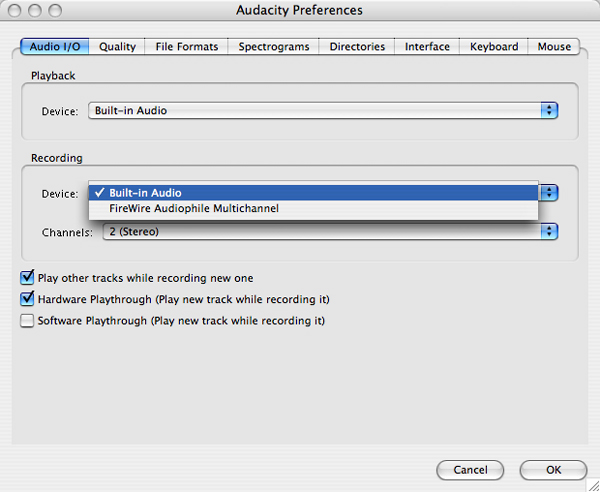Click the Recording Device dropdown arrows
The height and width of the screenshot is (492, 600).
[549, 193]
